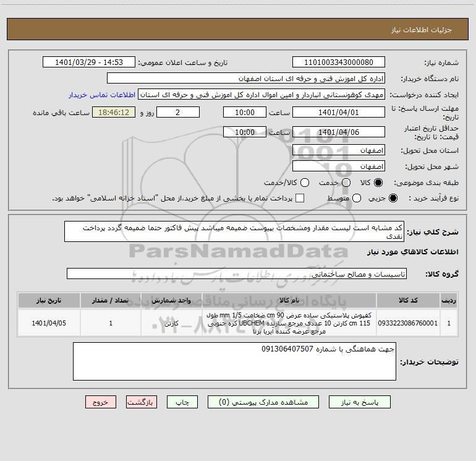Click the کد کالا column header

coord(408,300)
